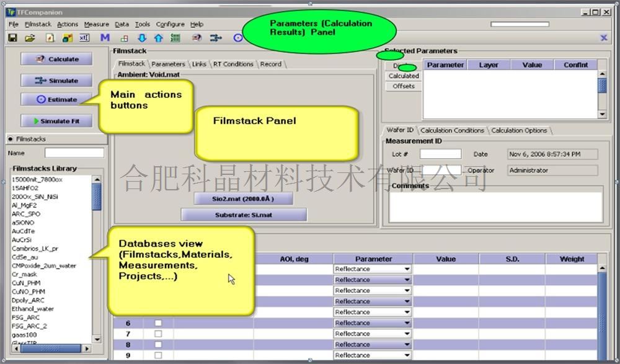The width and height of the screenshot is (620, 364).
Task: Open the Actions menu
Action: tap(68, 24)
